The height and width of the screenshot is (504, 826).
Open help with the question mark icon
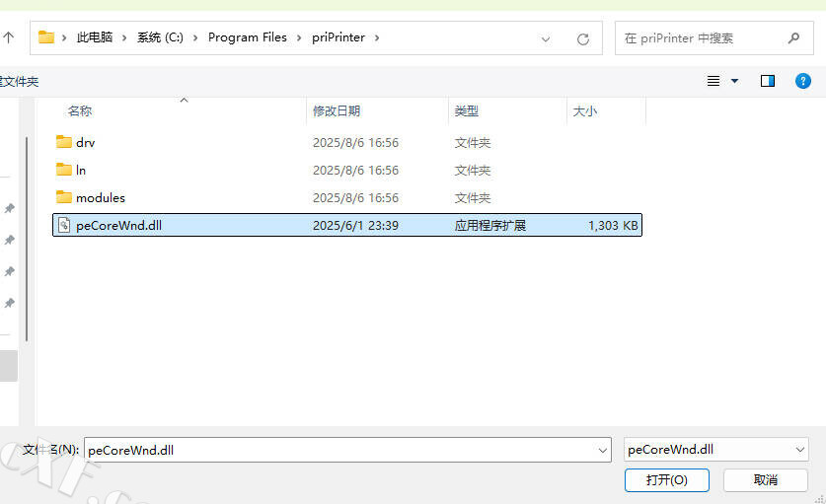(803, 81)
